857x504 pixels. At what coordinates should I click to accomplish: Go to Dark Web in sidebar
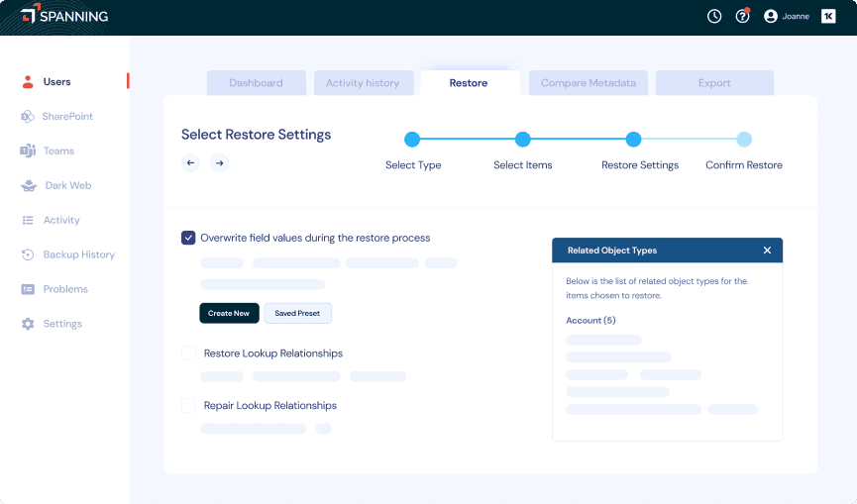click(x=67, y=186)
